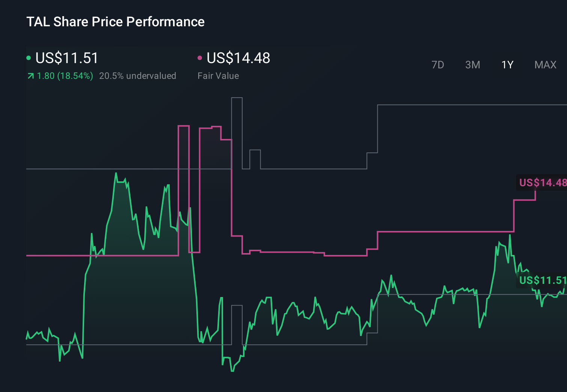Switch to the 3M time range
The width and height of the screenshot is (567, 392).
(x=472, y=65)
